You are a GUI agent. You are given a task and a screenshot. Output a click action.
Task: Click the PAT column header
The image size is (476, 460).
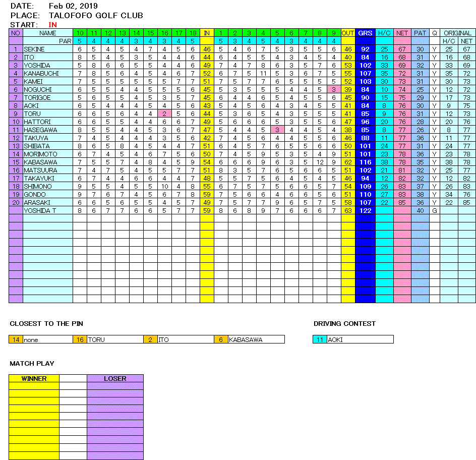[x=420, y=33]
